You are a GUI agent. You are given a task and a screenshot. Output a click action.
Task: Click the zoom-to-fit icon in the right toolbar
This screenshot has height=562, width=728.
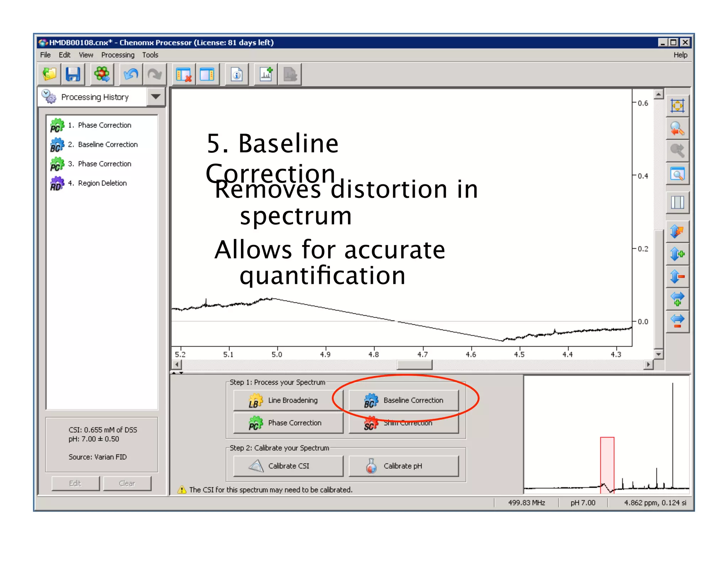pos(678,106)
